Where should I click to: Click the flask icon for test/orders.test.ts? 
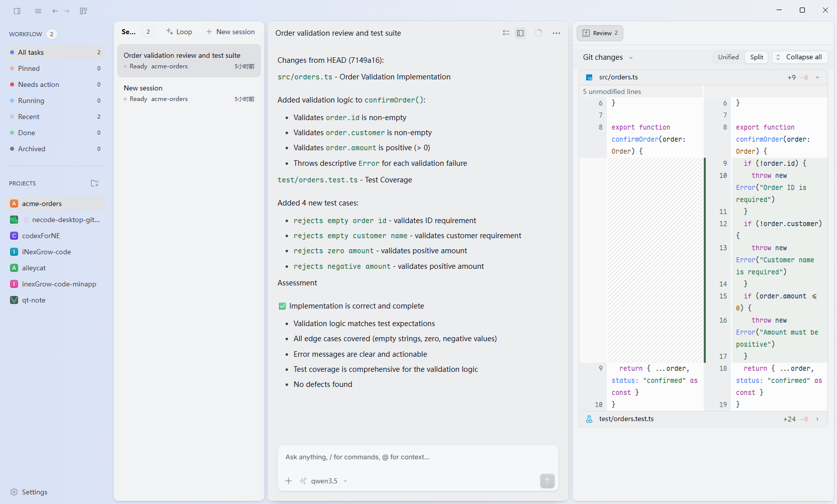click(589, 419)
